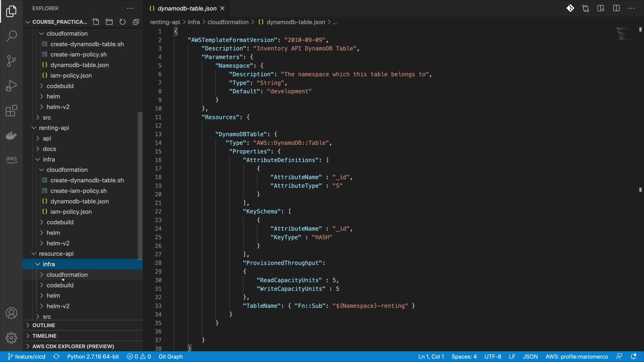Open the Docker view
The height and width of the screenshot is (362, 644).
tap(11, 135)
